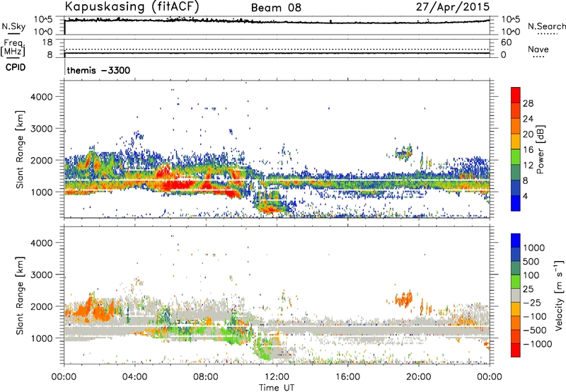This screenshot has width=566, height=392.
Task: Click the 'CPID' row label
Action: coord(15,67)
